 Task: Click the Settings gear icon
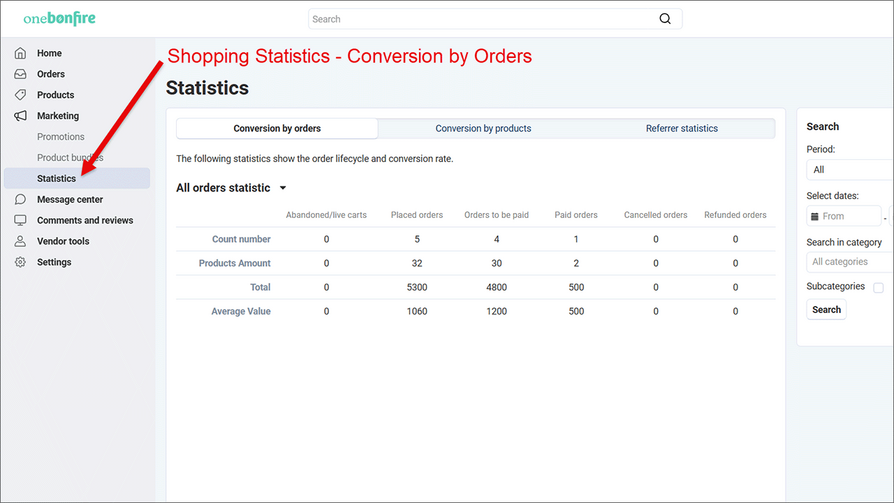click(x=20, y=262)
